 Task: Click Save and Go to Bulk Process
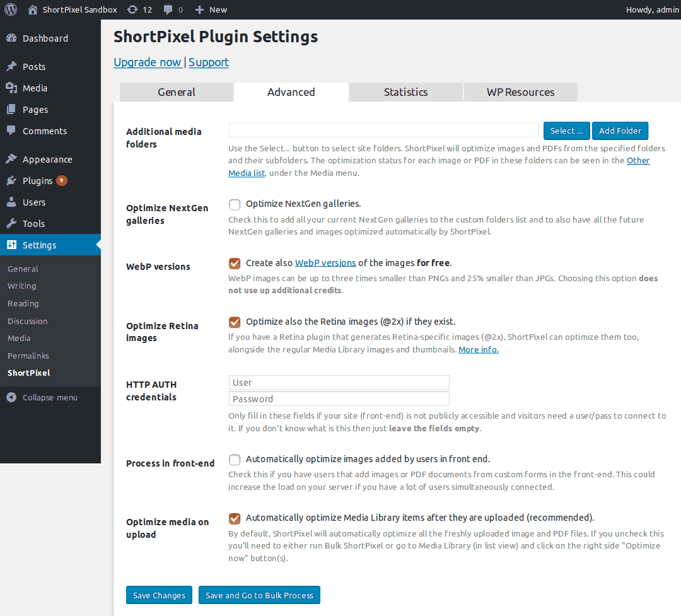click(x=259, y=595)
